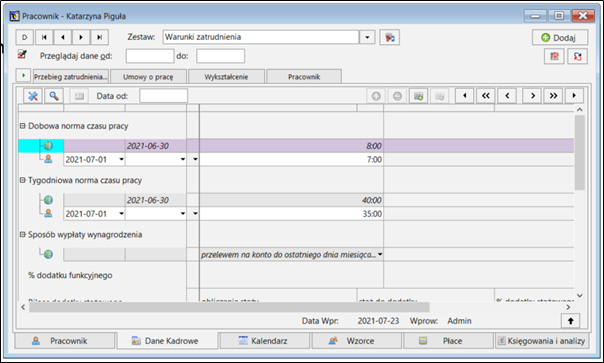604x363 pixels.
Task: Click '% dodatku funkcyjnego' row label
Action: click(70, 275)
